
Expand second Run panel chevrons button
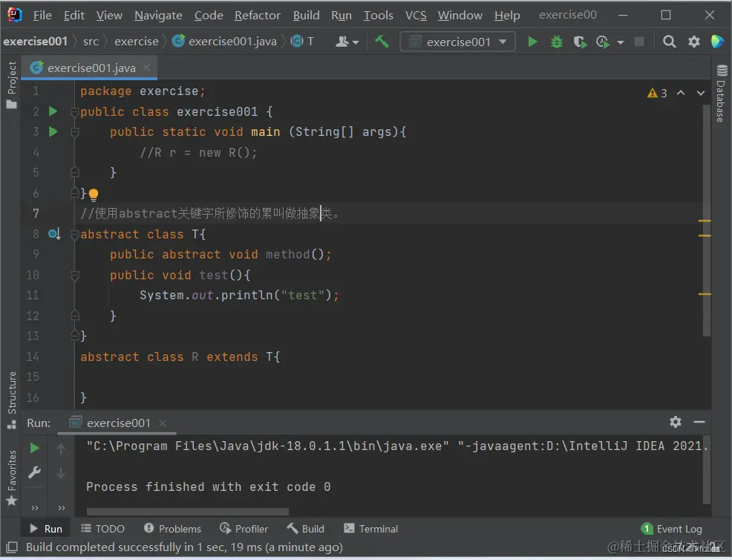61,508
